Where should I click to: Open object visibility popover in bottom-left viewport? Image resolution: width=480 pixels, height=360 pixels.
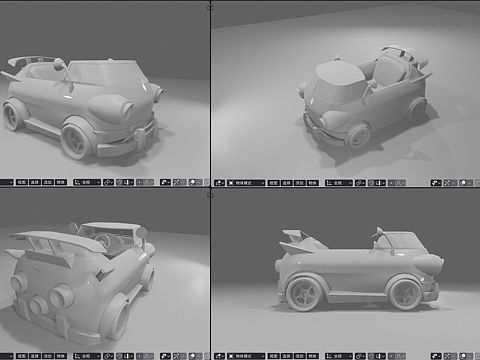165,356
